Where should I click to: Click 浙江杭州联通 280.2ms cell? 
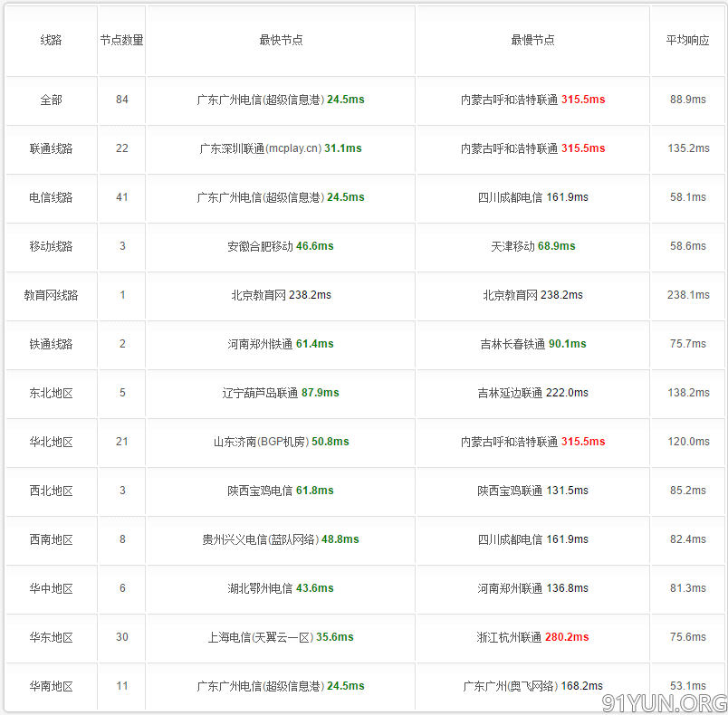(532, 637)
